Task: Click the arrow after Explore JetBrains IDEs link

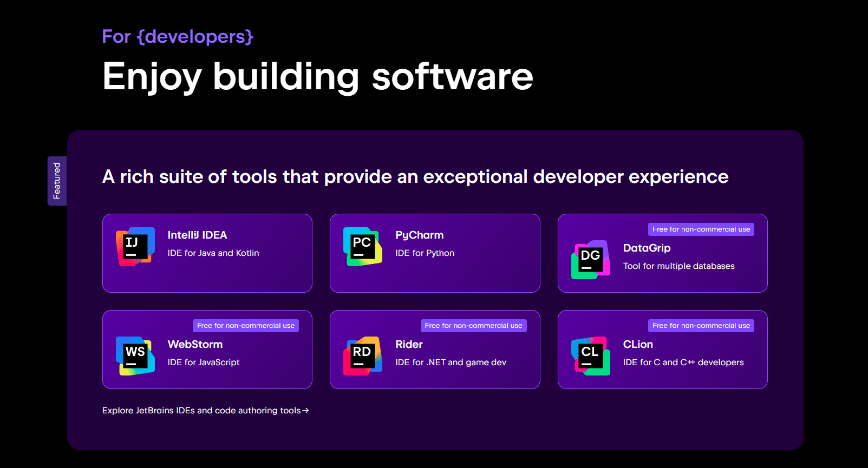Action: click(x=306, y=411)
